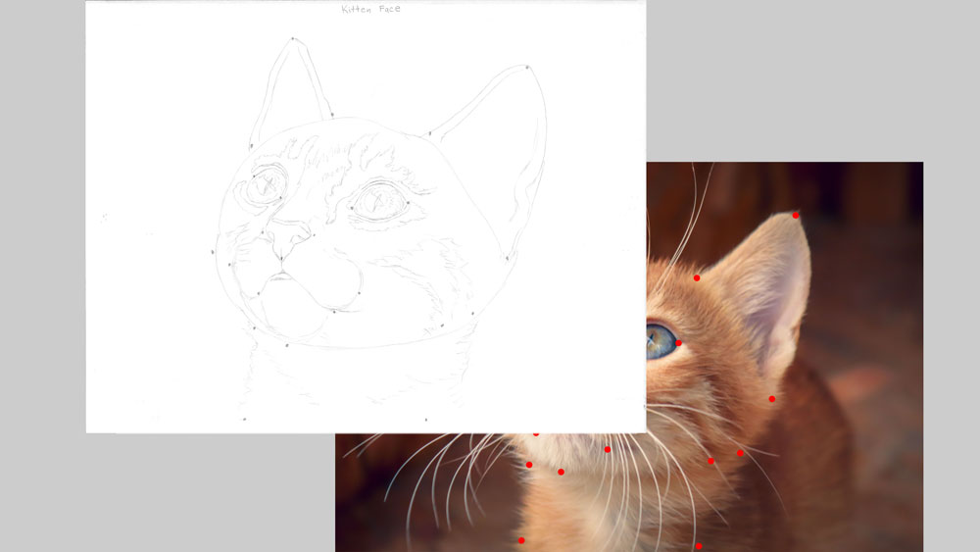This screenshot has width=980, height=552.
Task: Click red point on photo kitten's ear tip
Action: (796, 215)
